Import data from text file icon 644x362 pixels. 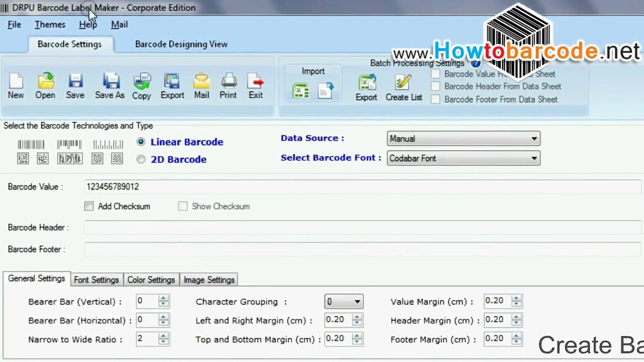point(326,90)
